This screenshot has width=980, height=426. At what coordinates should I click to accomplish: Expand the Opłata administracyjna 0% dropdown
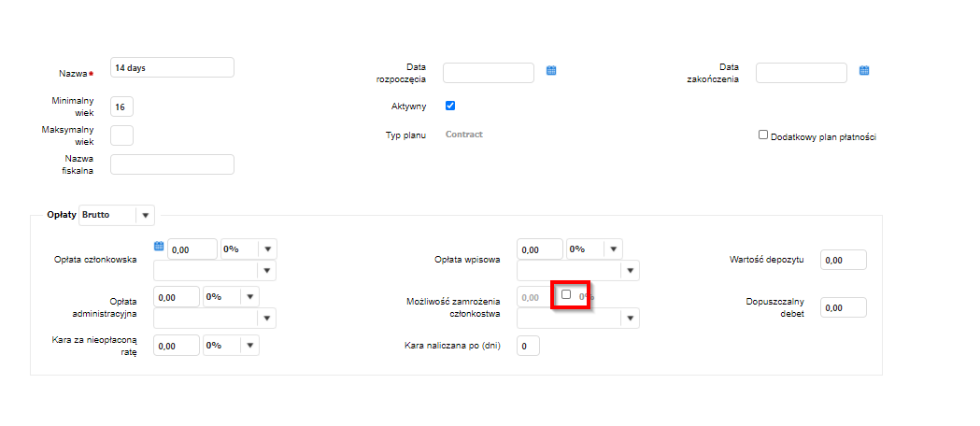(x=249, y=296)
